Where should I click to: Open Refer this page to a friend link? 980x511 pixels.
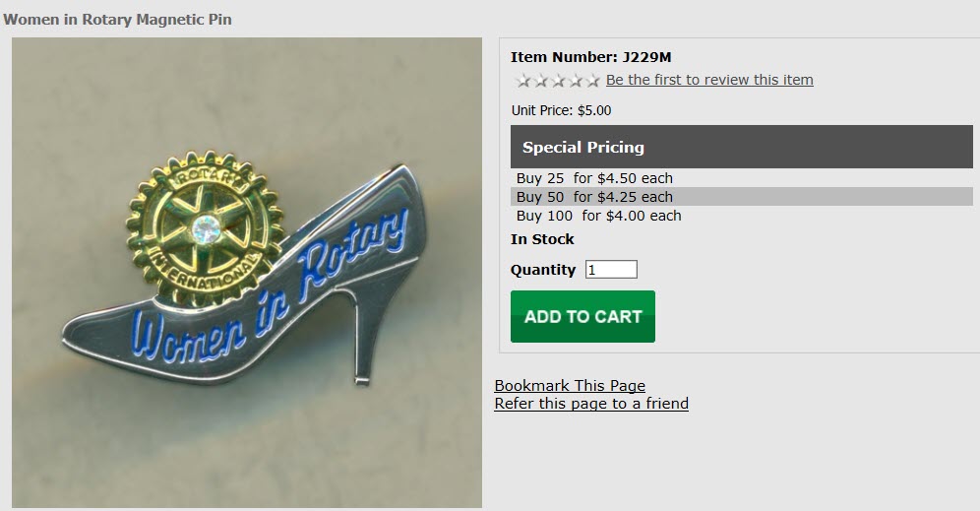[x=591, y=404]
